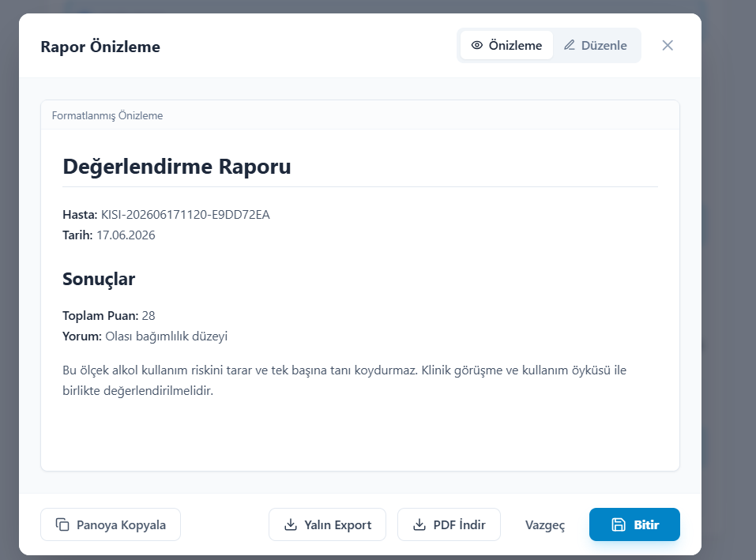Download report via PDF İndir
756x560 pixels.
tap(449, 524)
